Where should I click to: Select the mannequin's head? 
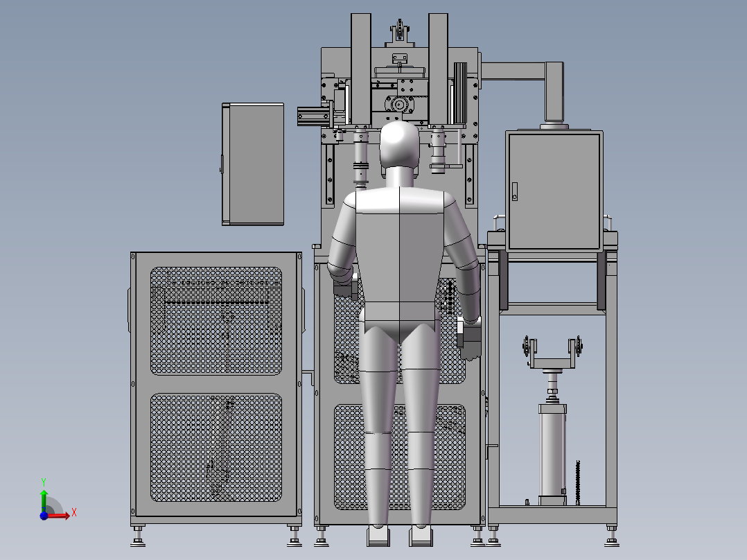(400, 144)
